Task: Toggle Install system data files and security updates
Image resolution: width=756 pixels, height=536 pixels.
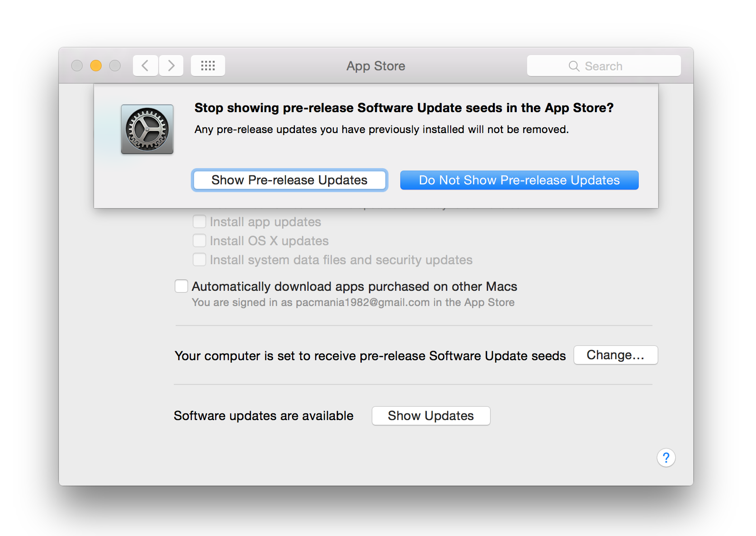Action: click(x=199, y=259)
